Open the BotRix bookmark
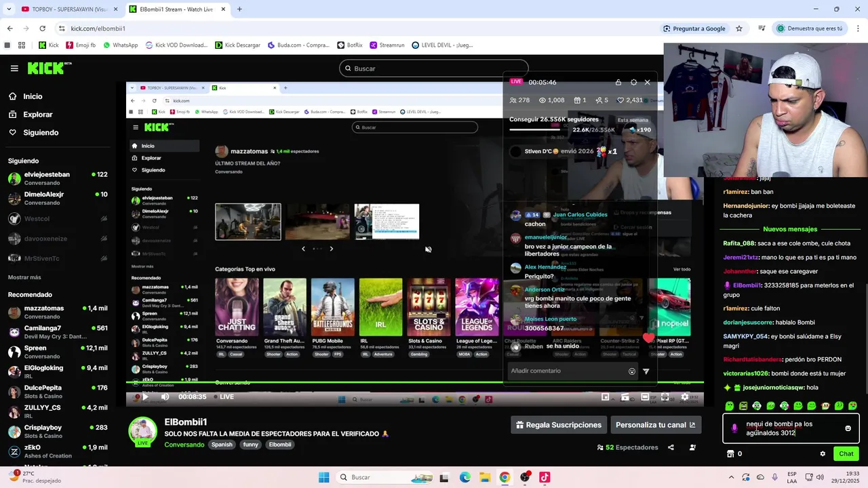 coord(349,45)
